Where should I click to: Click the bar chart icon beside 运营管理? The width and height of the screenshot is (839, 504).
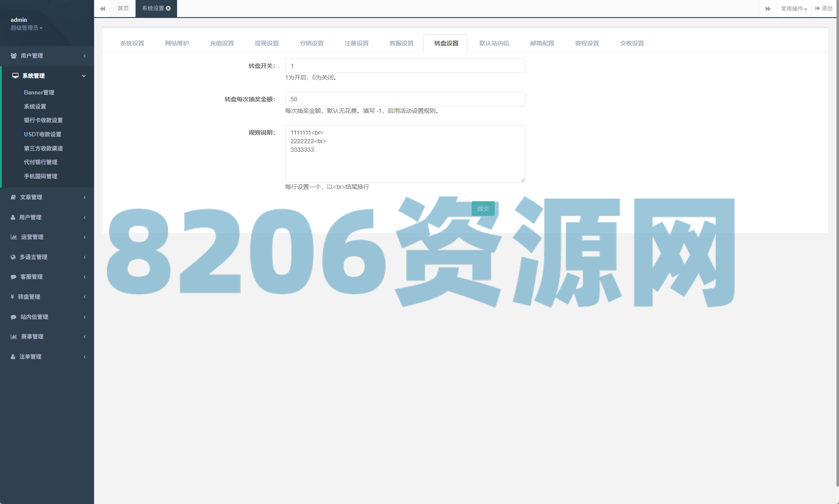tap(14, 237)
